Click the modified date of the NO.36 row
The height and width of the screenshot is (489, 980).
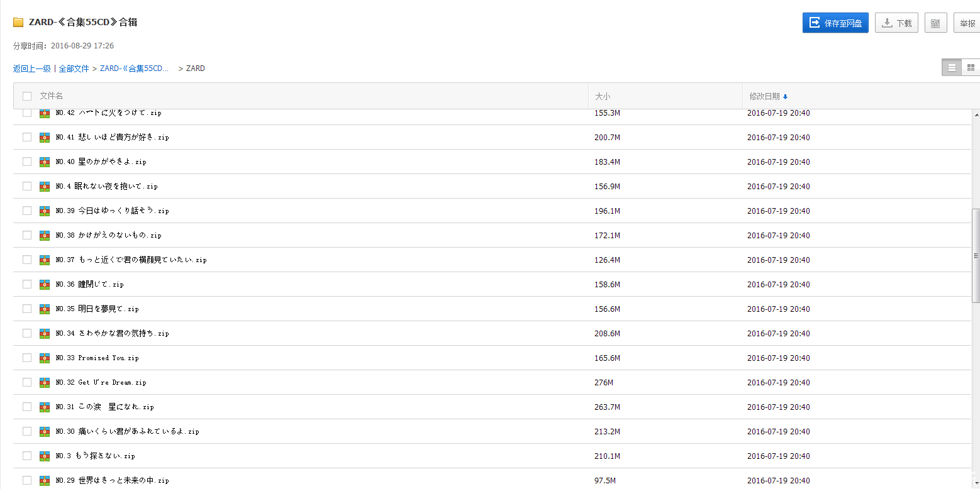(x=779, y=284)
